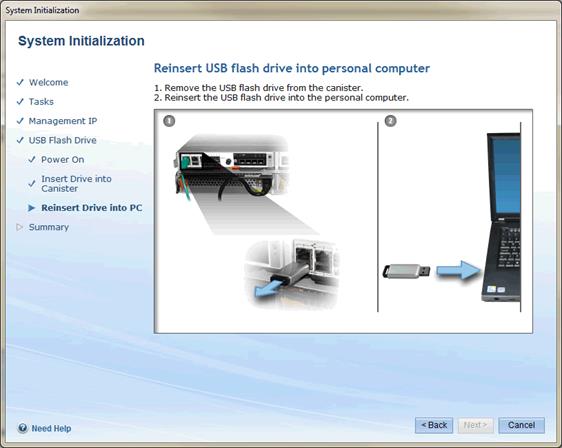Open the Power On substep
This screenshot has height=448, width=562.
point(62,160)
